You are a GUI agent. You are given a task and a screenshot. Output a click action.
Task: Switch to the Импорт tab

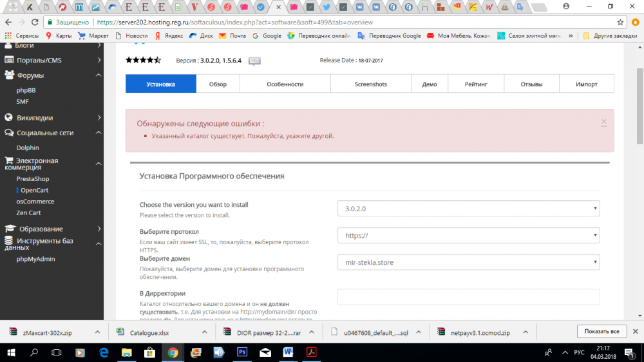coord(587,84)
